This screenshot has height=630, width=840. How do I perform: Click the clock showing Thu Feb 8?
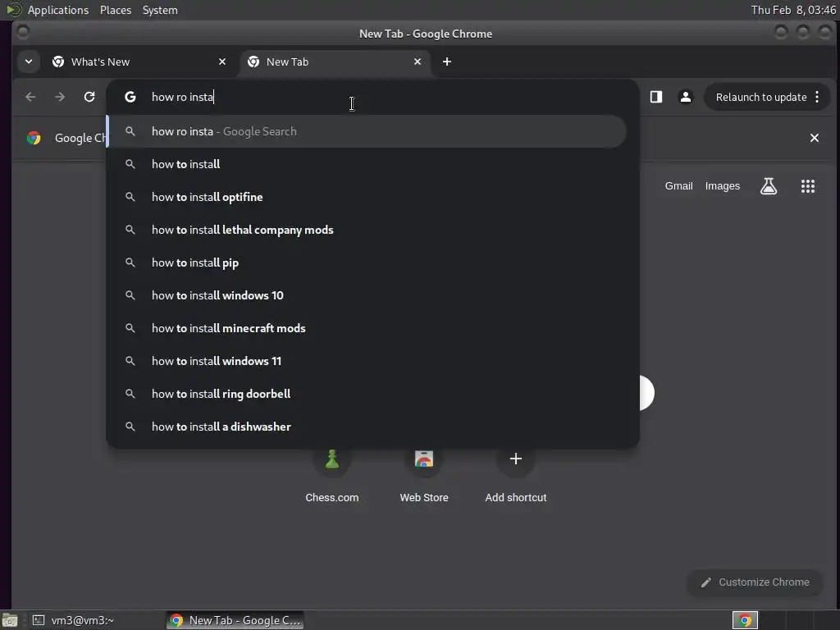coord(793,10)
